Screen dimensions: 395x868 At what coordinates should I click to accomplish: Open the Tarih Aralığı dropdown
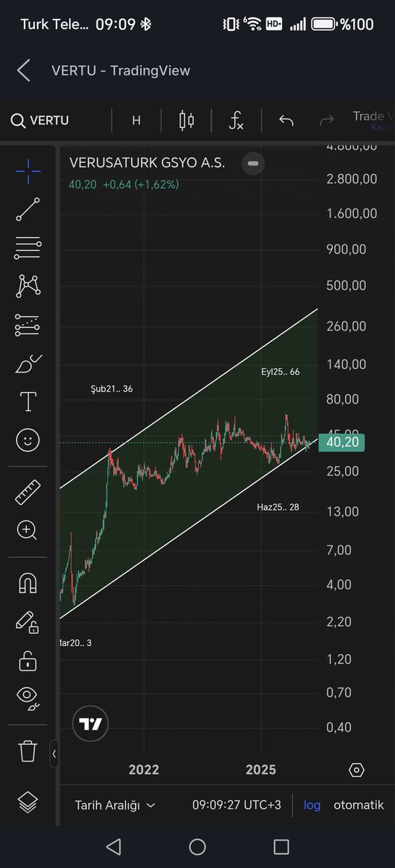[x=115, y=805]
